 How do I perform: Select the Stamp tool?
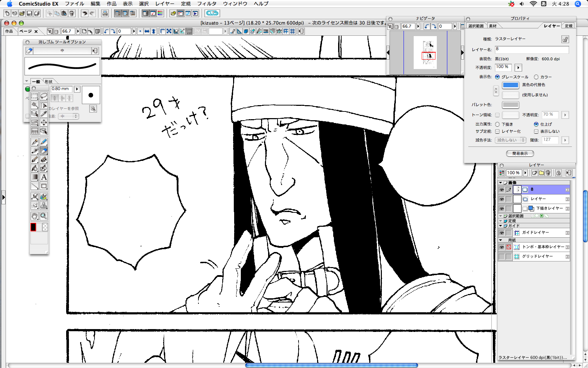(44, 205)
